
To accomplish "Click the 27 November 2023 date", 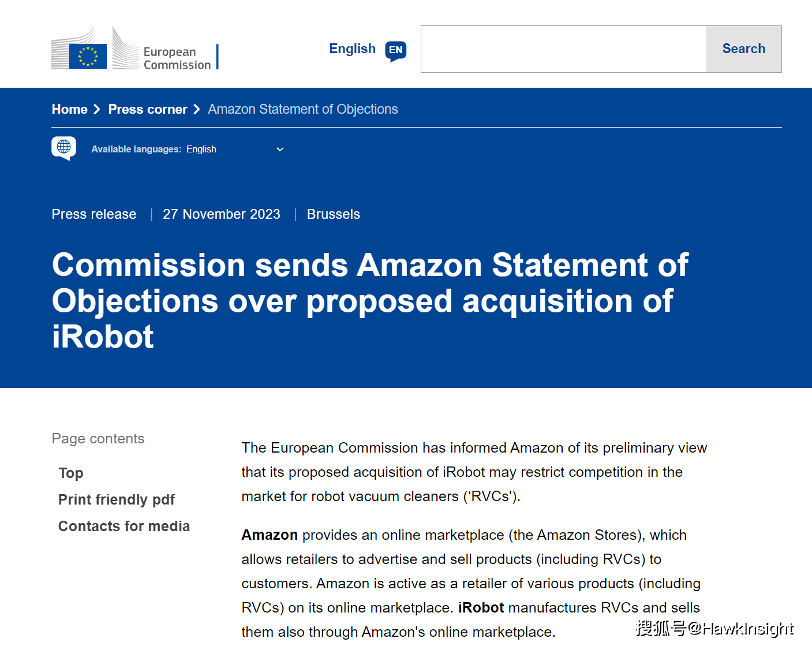I will pyautogui.click(x=222, y=214).
